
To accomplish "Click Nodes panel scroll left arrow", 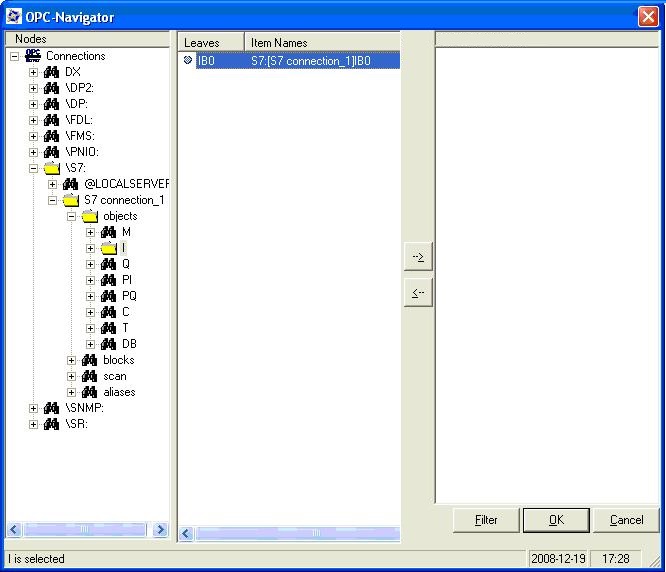I will 14,529.
